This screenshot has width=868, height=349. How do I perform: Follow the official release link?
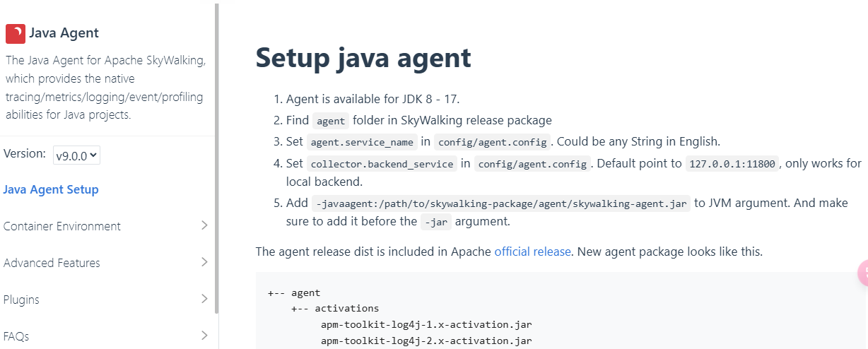coord(532,252)
